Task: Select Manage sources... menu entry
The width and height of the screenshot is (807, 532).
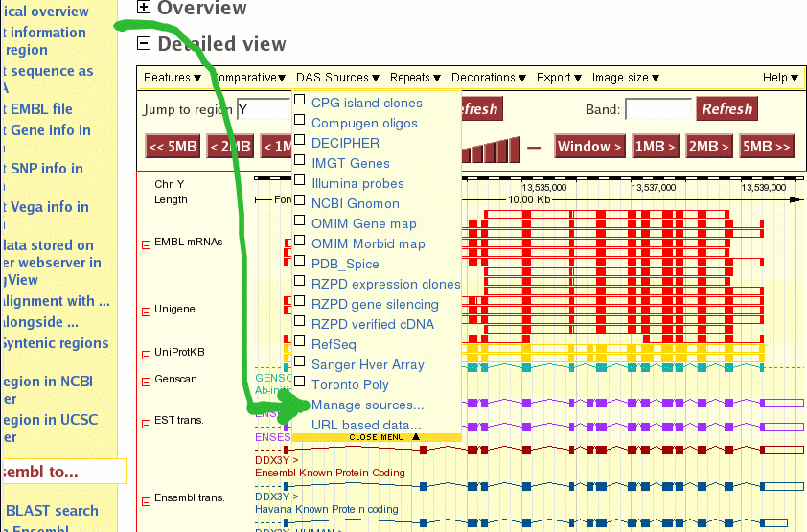Action: (x=367, y=405)
